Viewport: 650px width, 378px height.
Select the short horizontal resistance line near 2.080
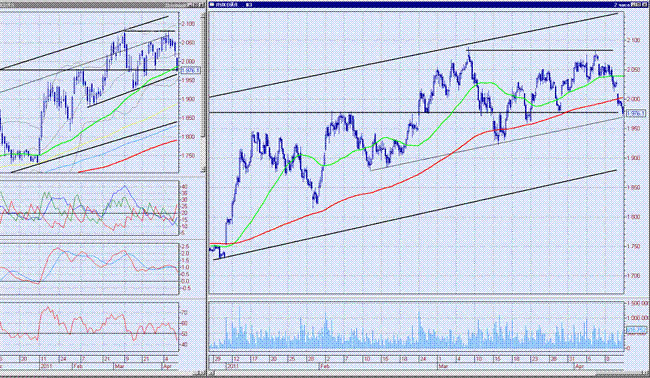coord(540,50)
